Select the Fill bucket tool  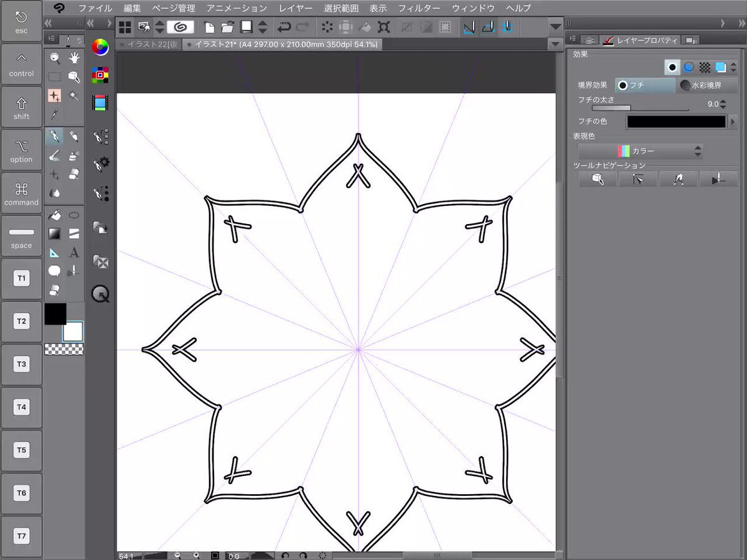tap(55, 215)
